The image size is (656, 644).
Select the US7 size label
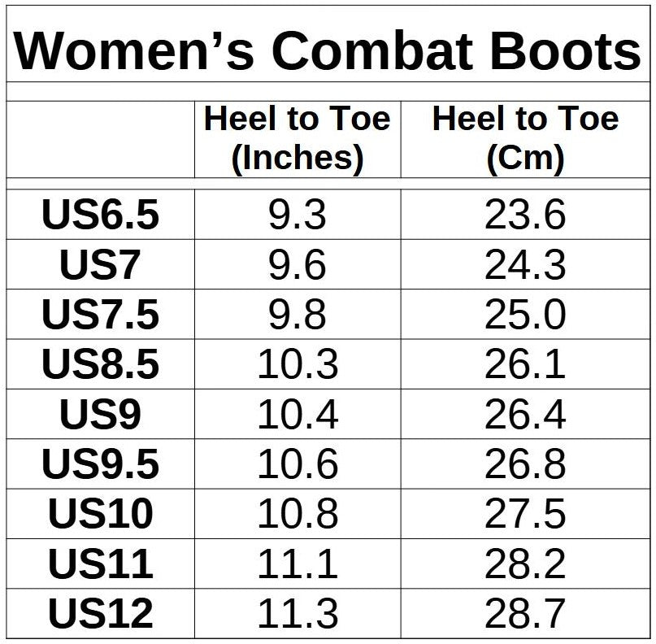pos(100,266)
